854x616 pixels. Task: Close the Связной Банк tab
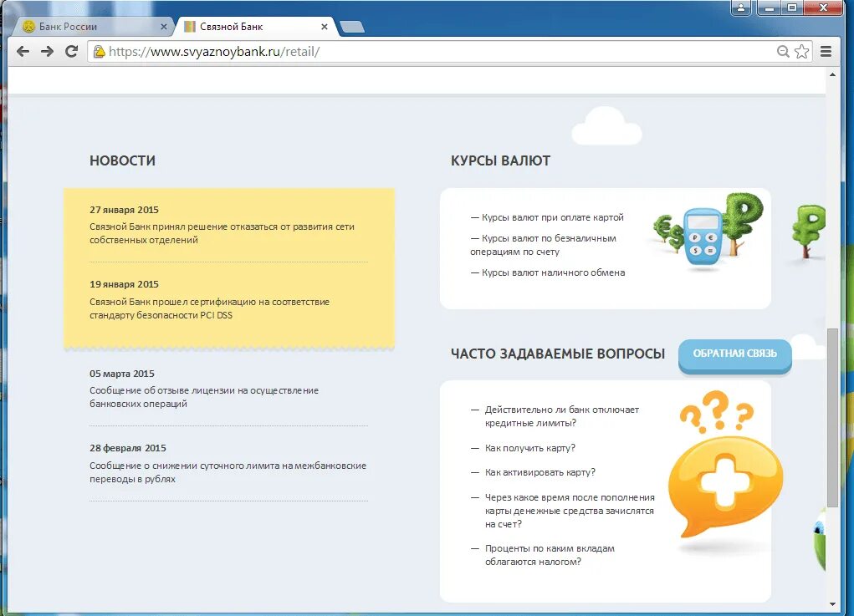click(x=324, y=26)
